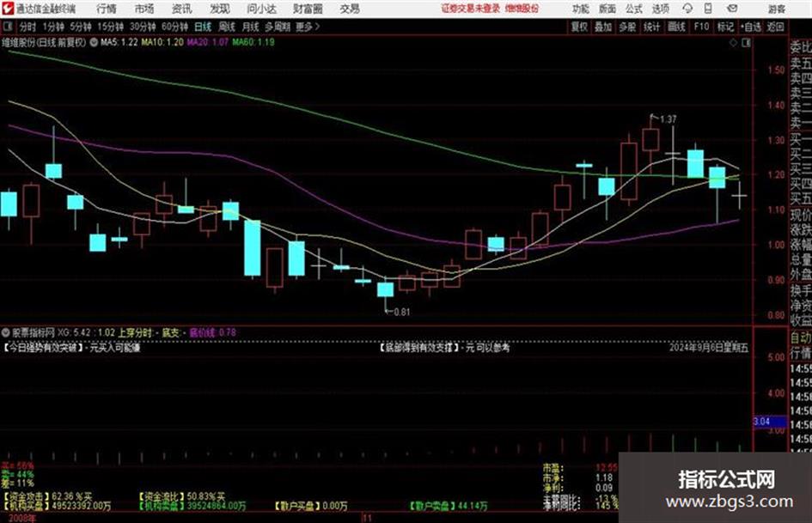Image resolution: width=812 pixels, height=523 pixels.
Task: Expand the 更多 period options
Action: pyautogui.click(x=308, y=27)
